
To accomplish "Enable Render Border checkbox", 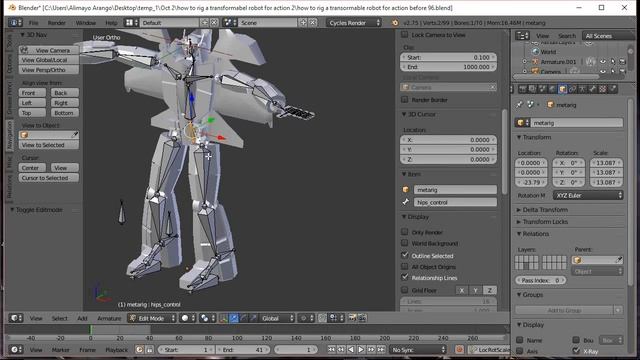I will click(404, 100).
